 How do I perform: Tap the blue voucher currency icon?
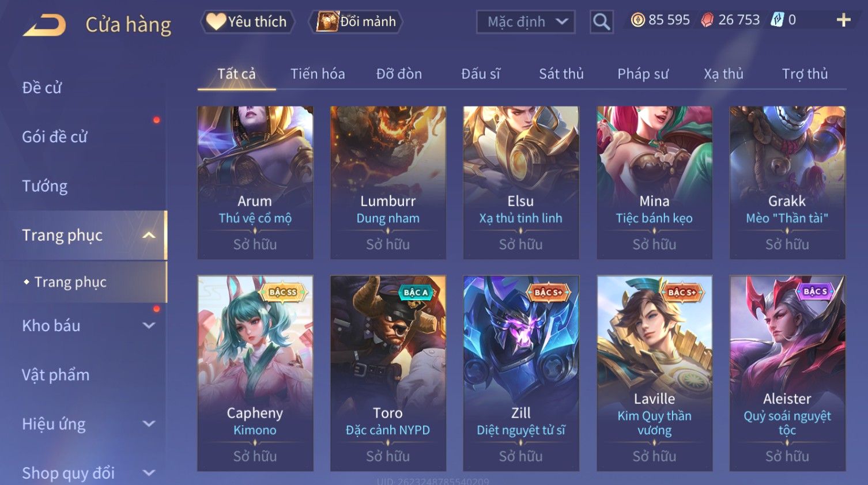coord(778,20)
